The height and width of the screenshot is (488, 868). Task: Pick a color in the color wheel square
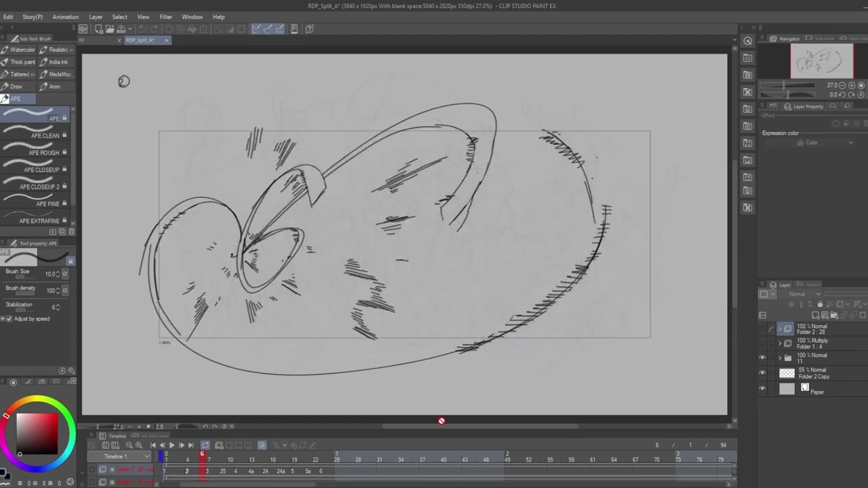point(37,434)
